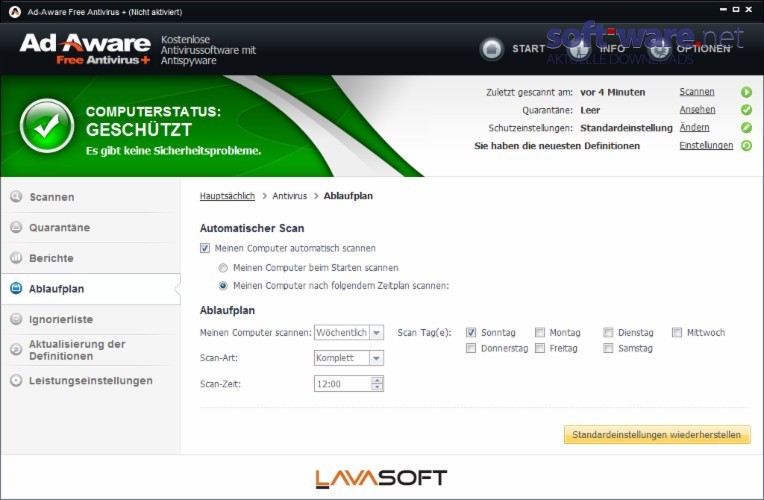The height and width of the screenshot is (500, 764).
Task: Click the Scan-Zeit up/down stepper arrows
Action: 377,384
